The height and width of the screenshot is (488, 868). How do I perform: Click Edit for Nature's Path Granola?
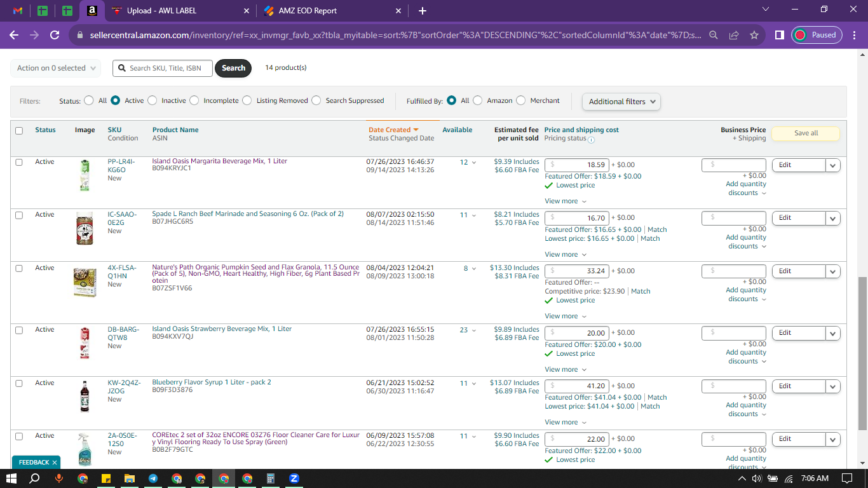point(799,271)
